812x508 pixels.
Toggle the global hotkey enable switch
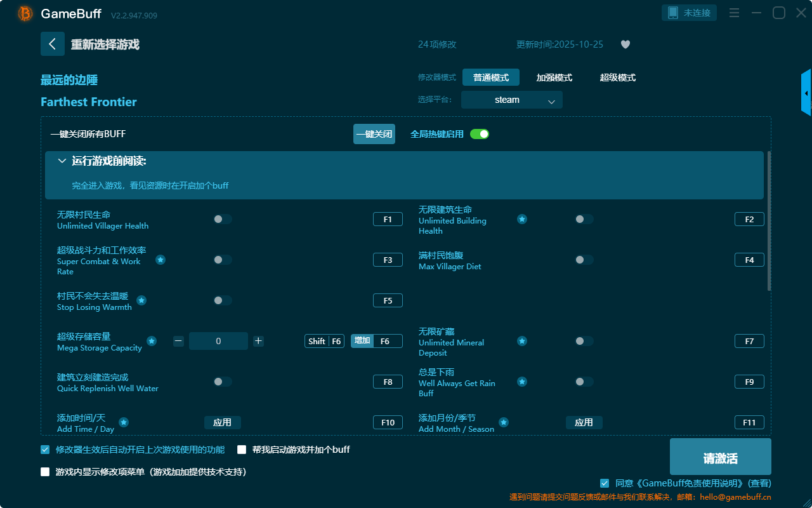[x=480, y=134]
